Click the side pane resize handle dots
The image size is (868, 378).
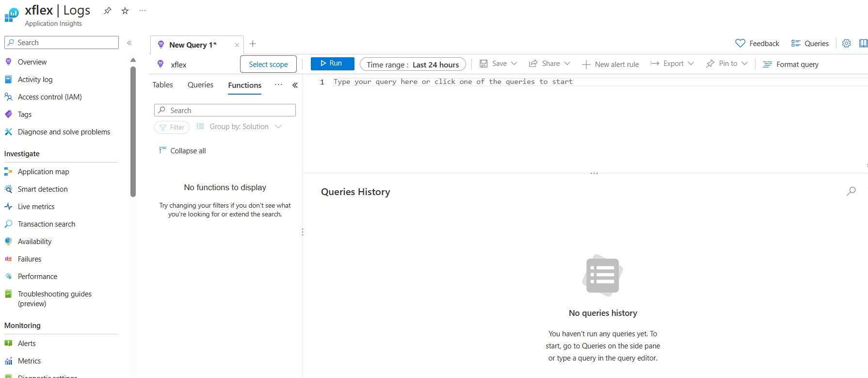coord(303,232)
